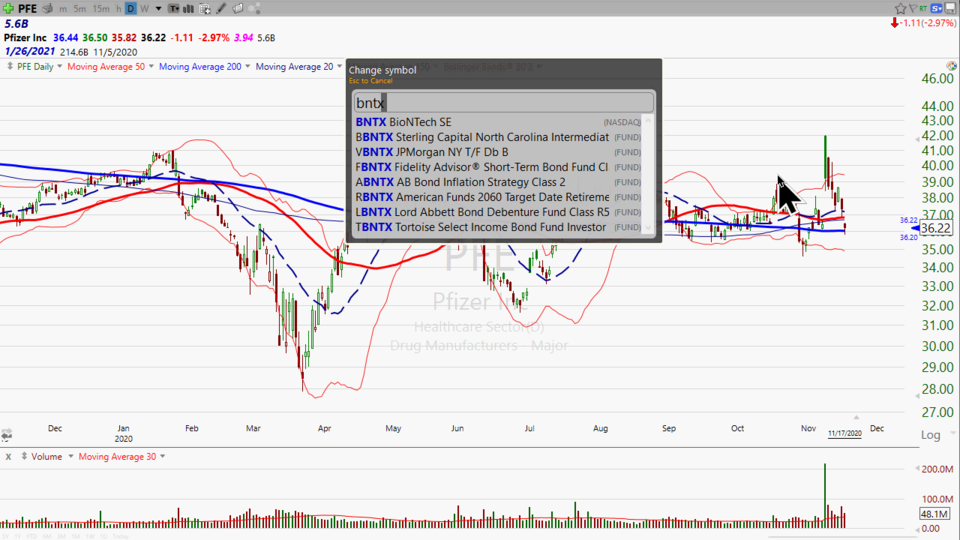Click the 1/26/2021 earnings date text
Screen dimensions: 960x540
(29, 51)
